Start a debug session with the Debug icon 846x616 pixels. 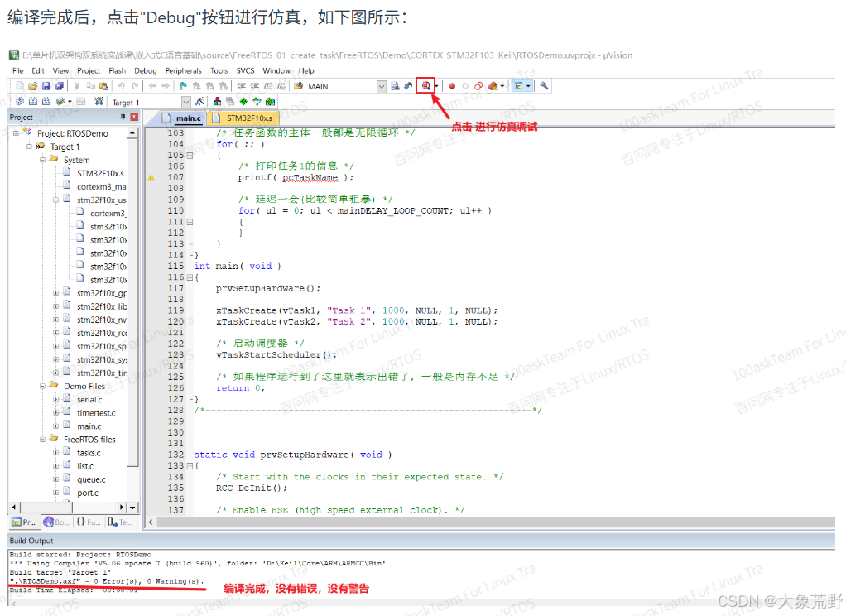(425, 86)
